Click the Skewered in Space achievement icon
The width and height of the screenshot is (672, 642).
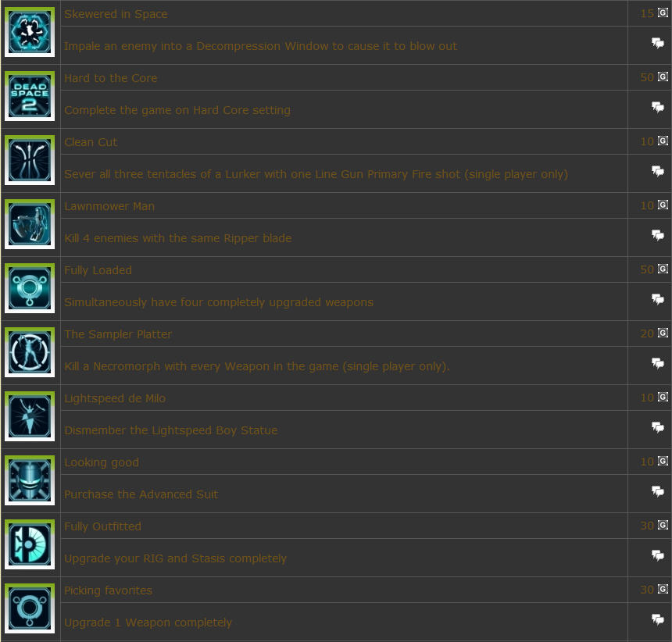click(x=30, y=32)
